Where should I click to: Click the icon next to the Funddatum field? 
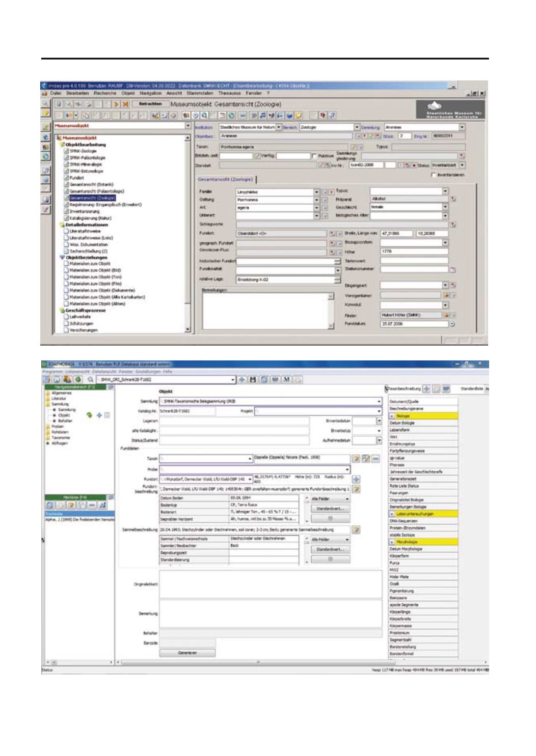pyautogui.click(x=452, y=324)
